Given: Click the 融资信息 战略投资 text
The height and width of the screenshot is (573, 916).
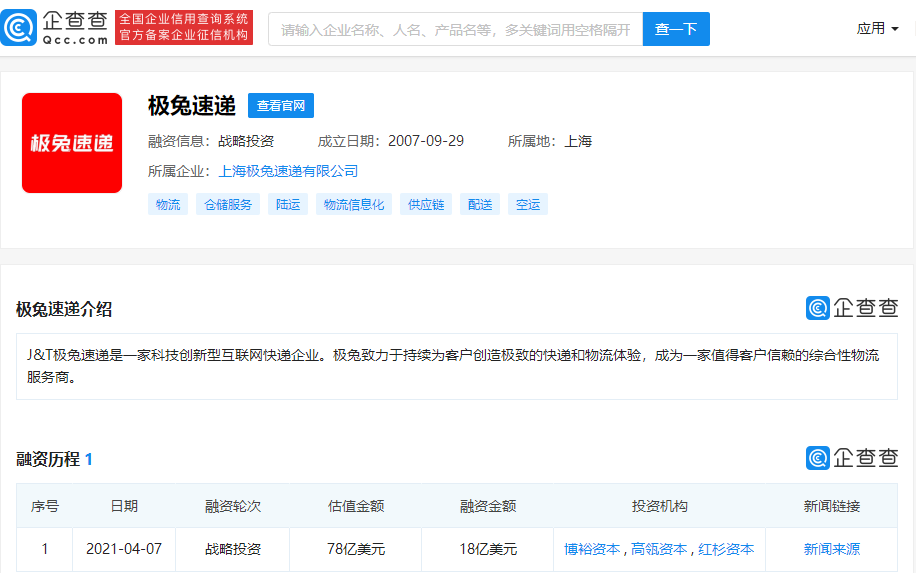Looking at the screenshot, I should pos(211,141).
